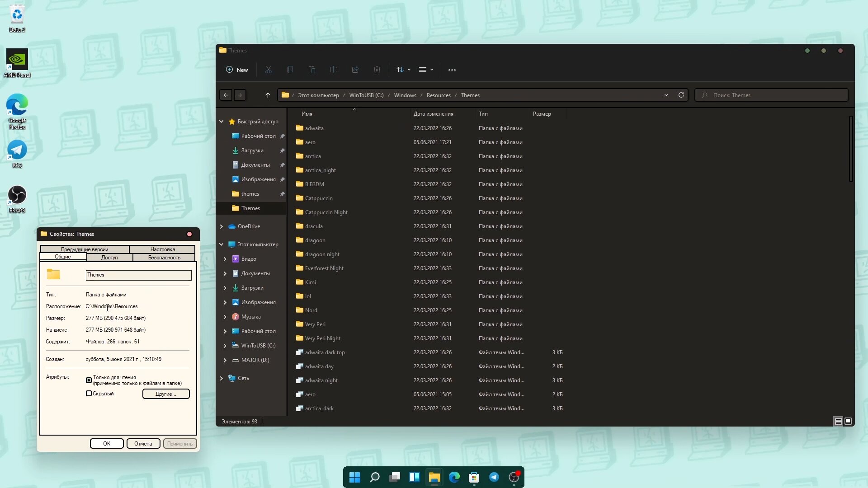Switch to large icons view in status bar
Viewport: 868px width, 488px height.
(x=848, y=421)
